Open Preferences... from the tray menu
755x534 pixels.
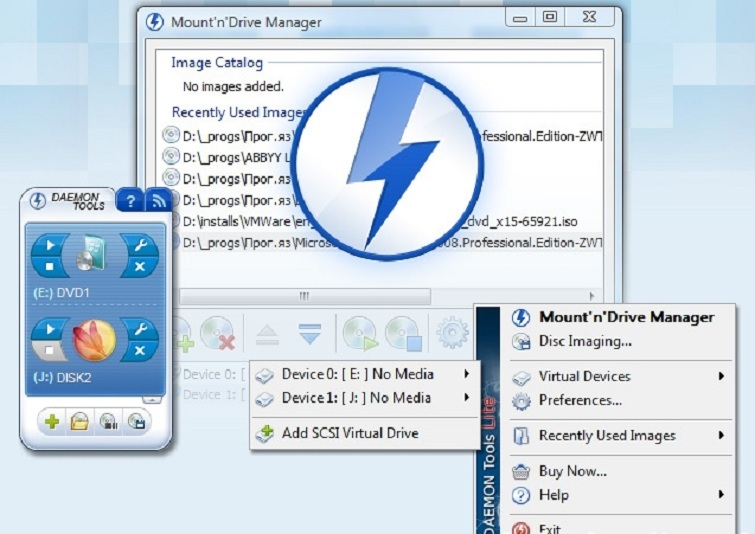(580, 400)
